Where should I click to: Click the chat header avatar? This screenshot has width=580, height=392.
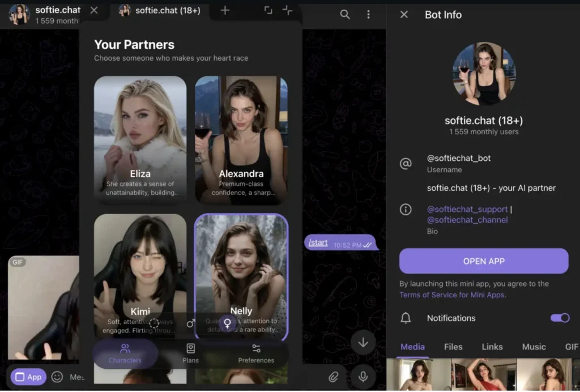pos(19,14)
